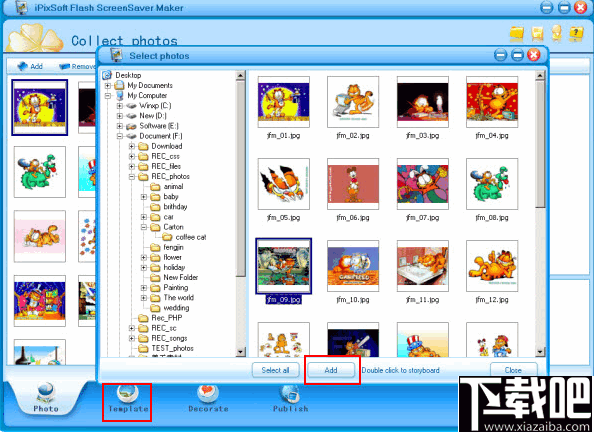Select thumbnail jfm_04.jpg
This screenshot has height=432, width=594.
coord(492,102)
